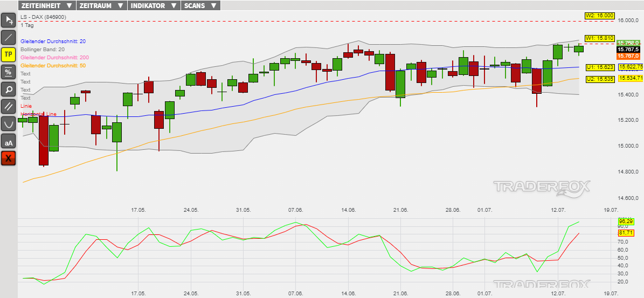This screenshot has width=644, height=298.
Task: Activate the magnifier zoom tool
Action: 9,89
